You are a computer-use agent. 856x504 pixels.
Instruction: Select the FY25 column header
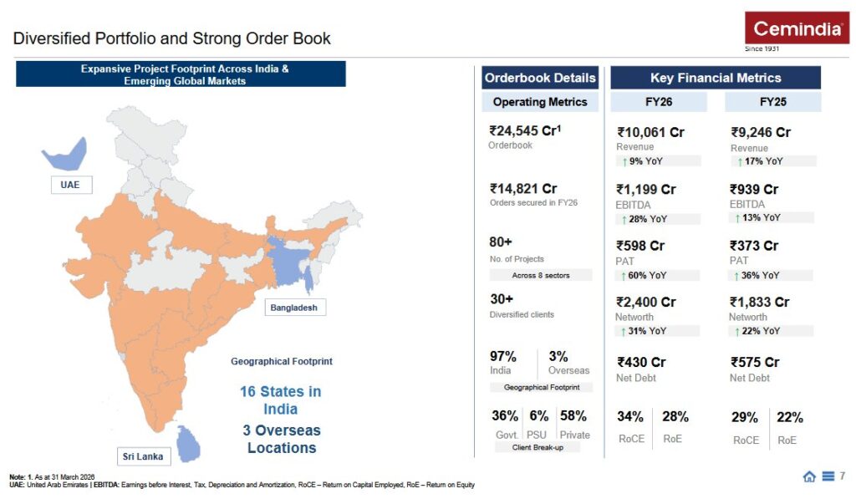coord(772,102)
